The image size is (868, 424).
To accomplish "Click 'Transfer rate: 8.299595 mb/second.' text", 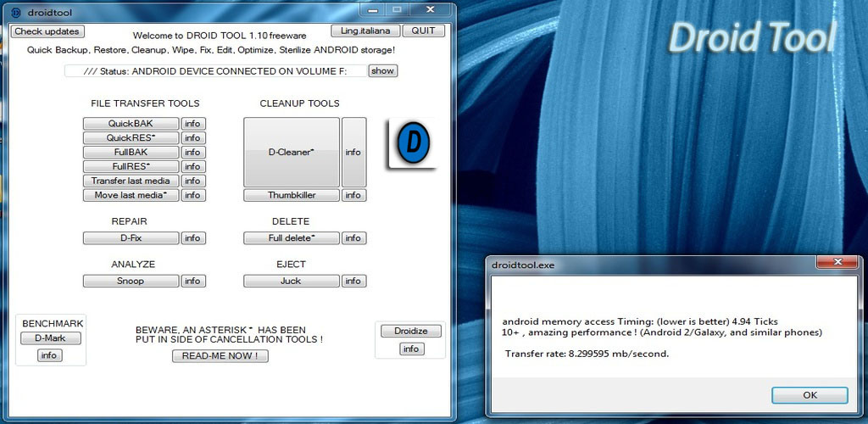I will (x=587, y=354).
